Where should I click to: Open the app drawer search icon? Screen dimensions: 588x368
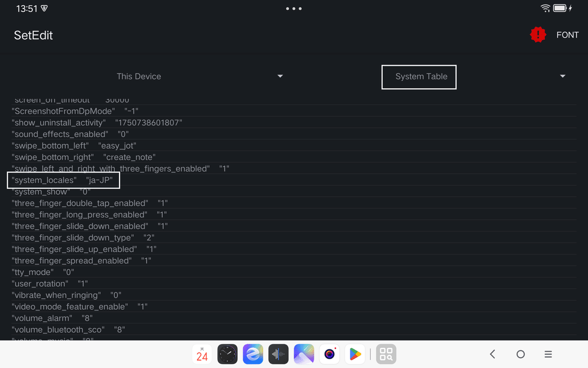click(386, 354)
